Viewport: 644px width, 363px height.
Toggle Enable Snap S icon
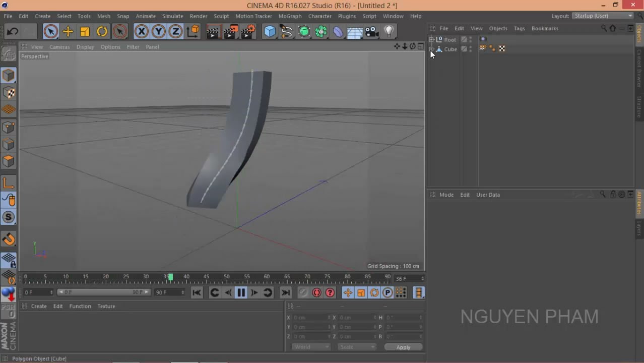tap(9, 217)
